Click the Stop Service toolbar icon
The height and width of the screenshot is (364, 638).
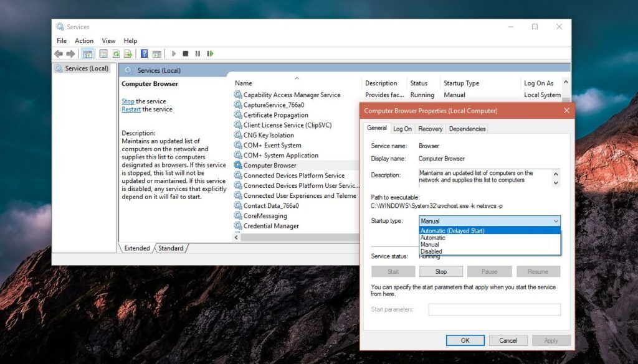click(x=185, y=54)
